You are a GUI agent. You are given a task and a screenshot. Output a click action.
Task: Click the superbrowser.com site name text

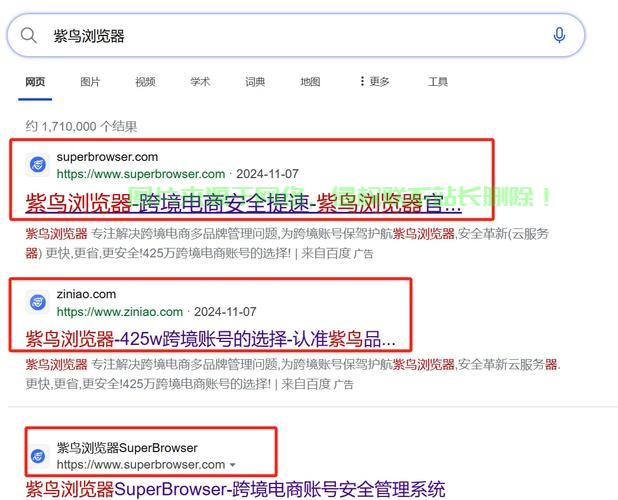(x=107, y=157)
